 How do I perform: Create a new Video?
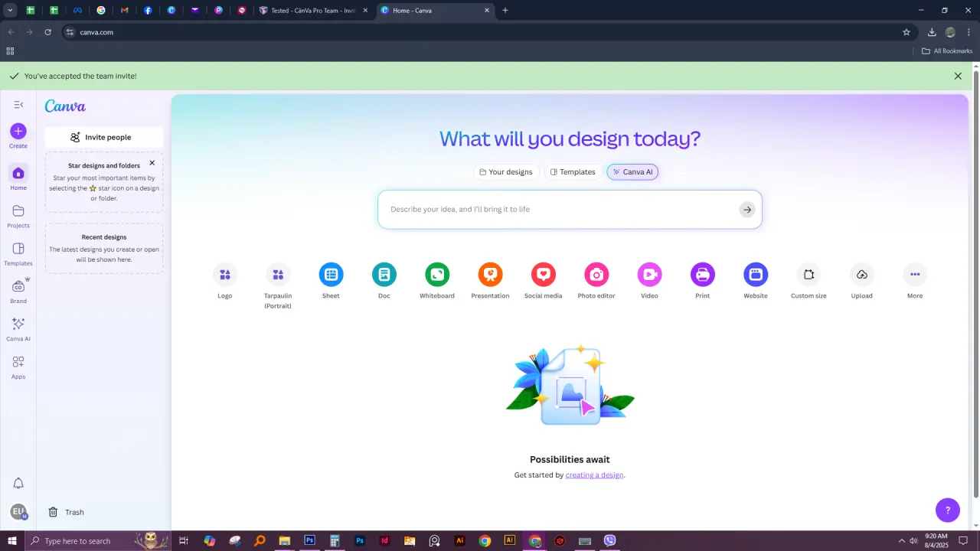(x=649, y=281)
